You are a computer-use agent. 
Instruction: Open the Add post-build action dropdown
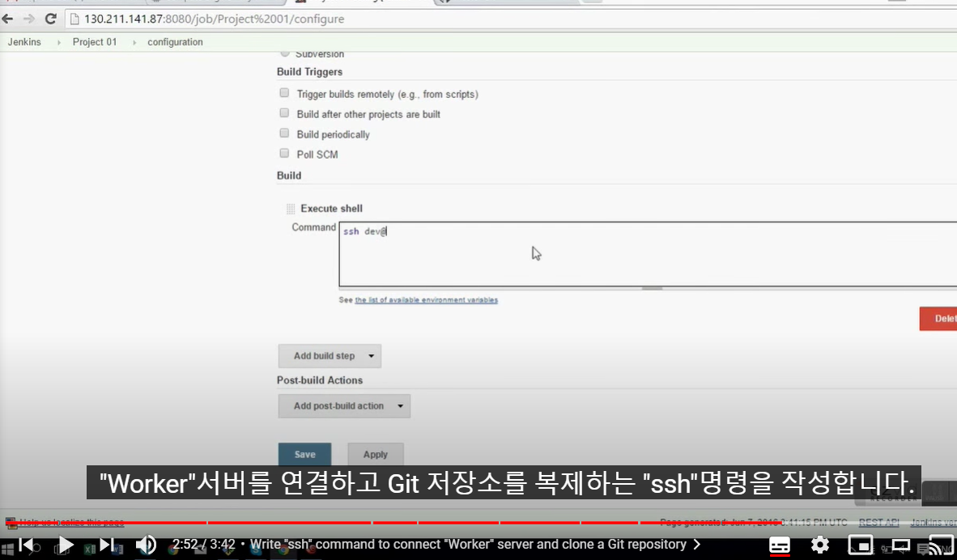point(344,405)
